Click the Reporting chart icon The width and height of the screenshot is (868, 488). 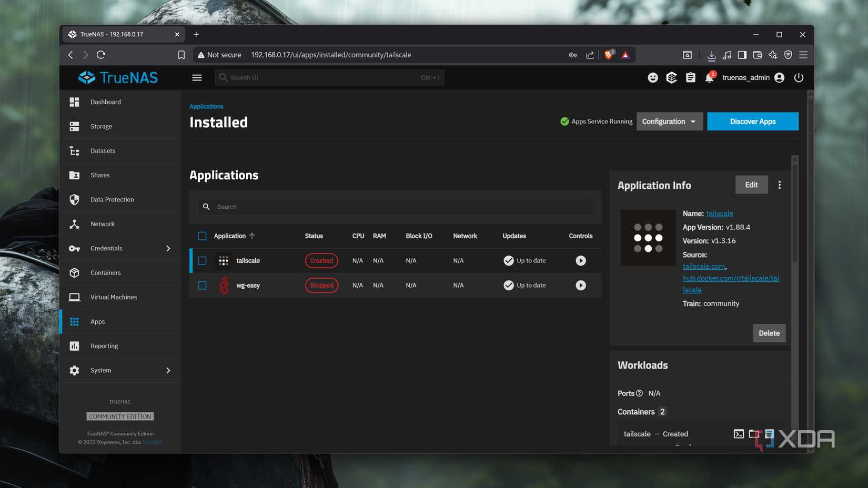74,346
